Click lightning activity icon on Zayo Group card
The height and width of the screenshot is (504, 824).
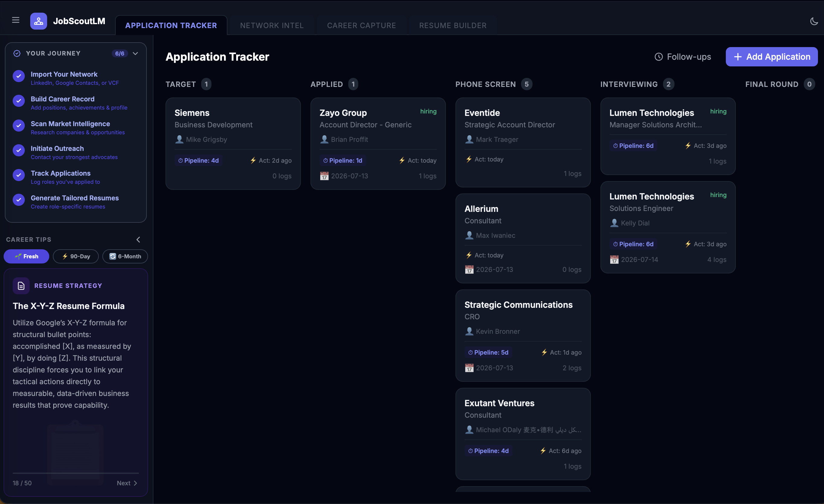coord(402,161)
